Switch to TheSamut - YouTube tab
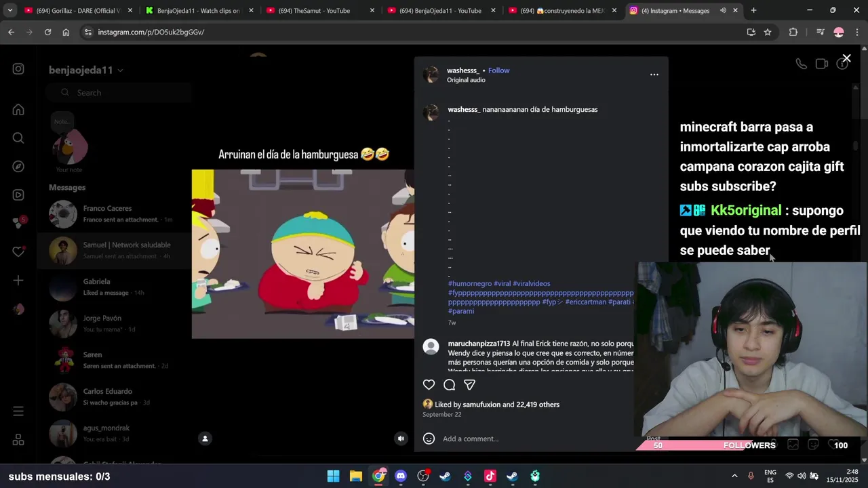 321,10
